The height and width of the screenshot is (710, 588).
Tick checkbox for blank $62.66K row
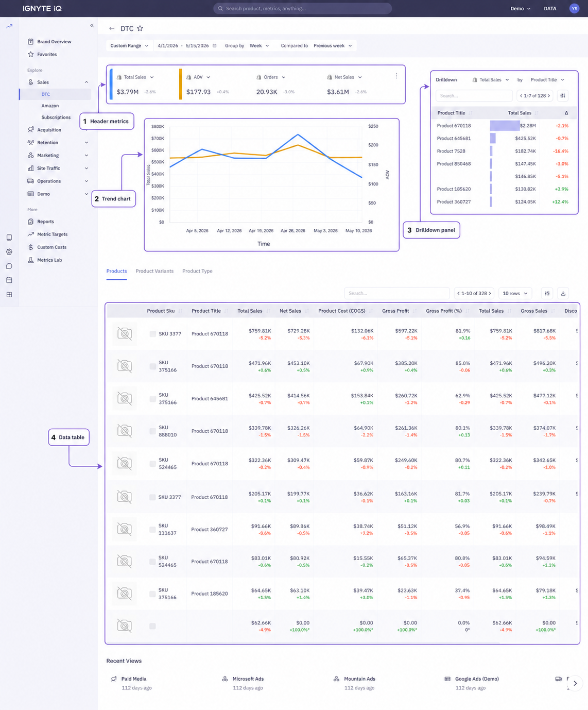click(x=152, y=626)
